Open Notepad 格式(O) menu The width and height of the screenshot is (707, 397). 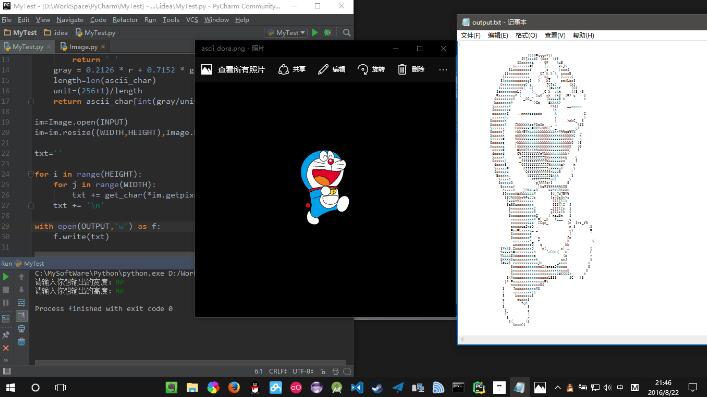(x=526, y=35)
